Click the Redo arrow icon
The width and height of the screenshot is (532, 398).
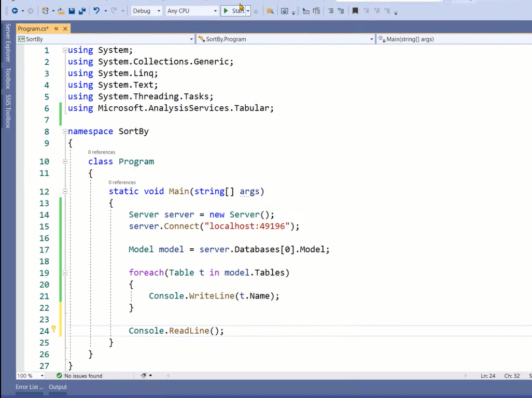click(114, 11)
